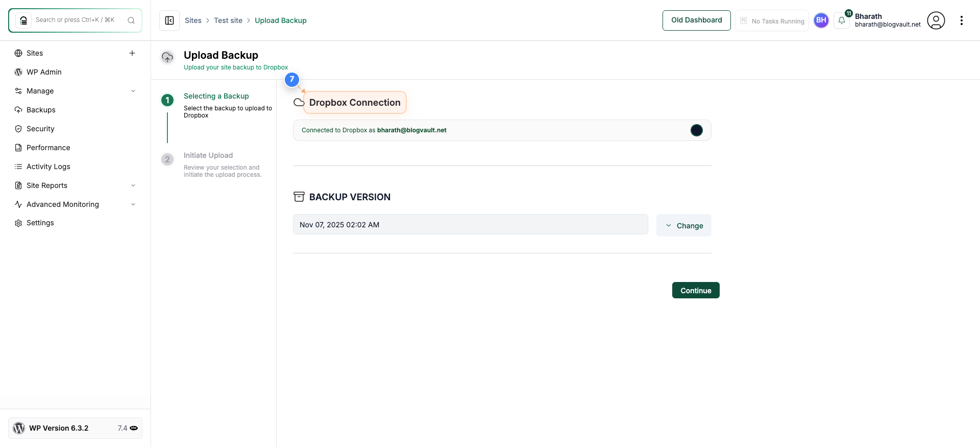Click the Upload Backup breadcrumb
Viewport: 980px width, 447px height.
[281, 20]
